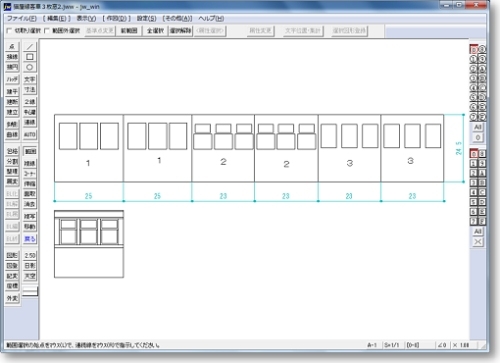Screen dimensions: 500x363
Task: Toggle layer group 0 in the lower group bar
Action: click(x=474, y=154)
